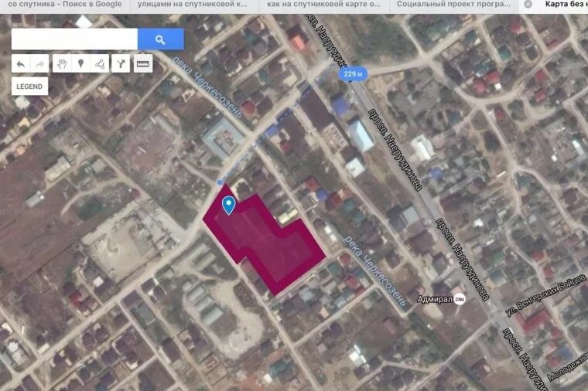Image resolution: width=588 pixels, height=391 pixels.
Task: Undo the last map edit
Action: 21,64
